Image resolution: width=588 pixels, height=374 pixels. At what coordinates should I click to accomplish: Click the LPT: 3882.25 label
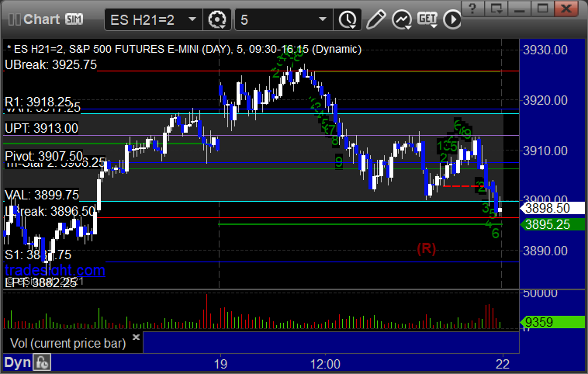(40, 282)
